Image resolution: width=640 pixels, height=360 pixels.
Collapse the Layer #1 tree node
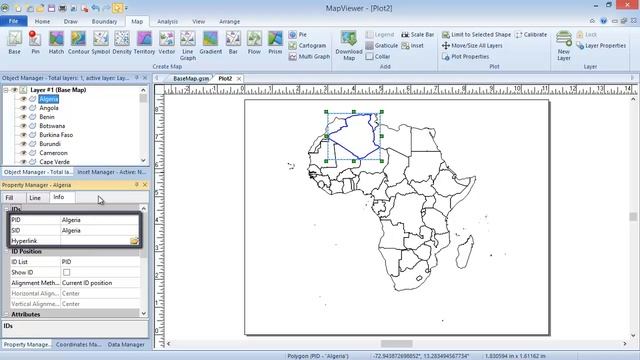(6, 90)
